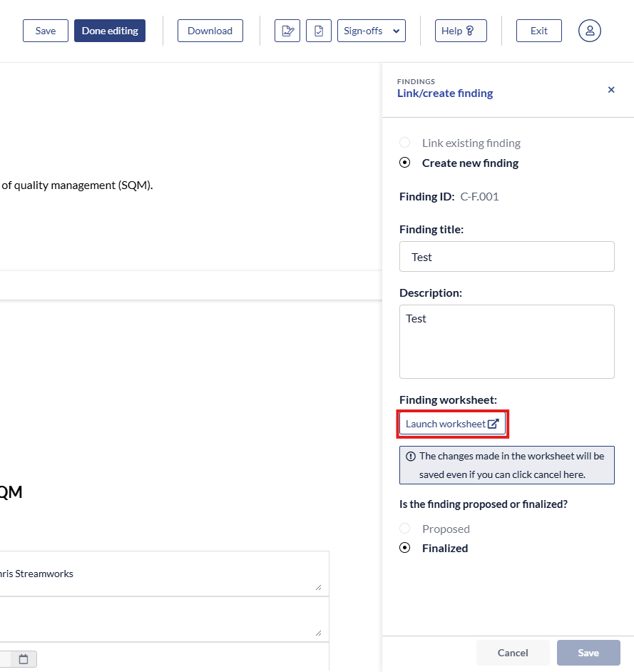634x672 pixels.
Task: Select the Link existing finding option
Action: (405, 143)
